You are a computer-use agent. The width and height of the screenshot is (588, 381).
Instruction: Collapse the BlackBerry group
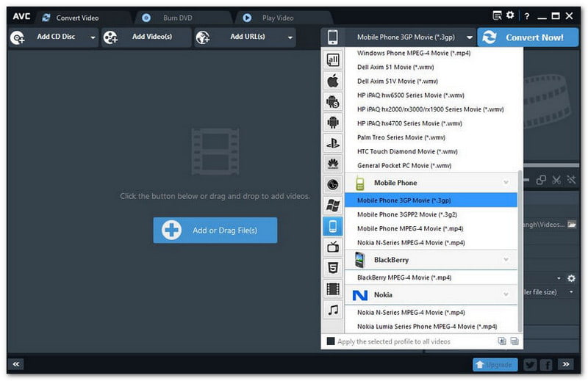pos(506,260)
